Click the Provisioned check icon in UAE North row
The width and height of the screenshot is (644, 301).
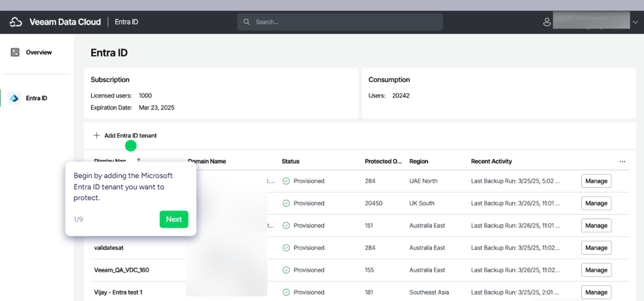pyautogui.click(x=286, y=181)
